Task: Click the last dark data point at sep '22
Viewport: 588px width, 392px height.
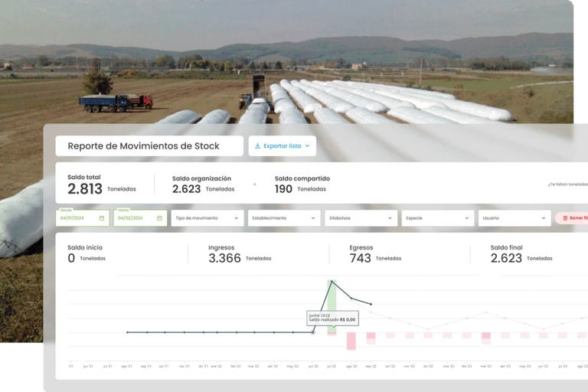Action: [371, 304]
